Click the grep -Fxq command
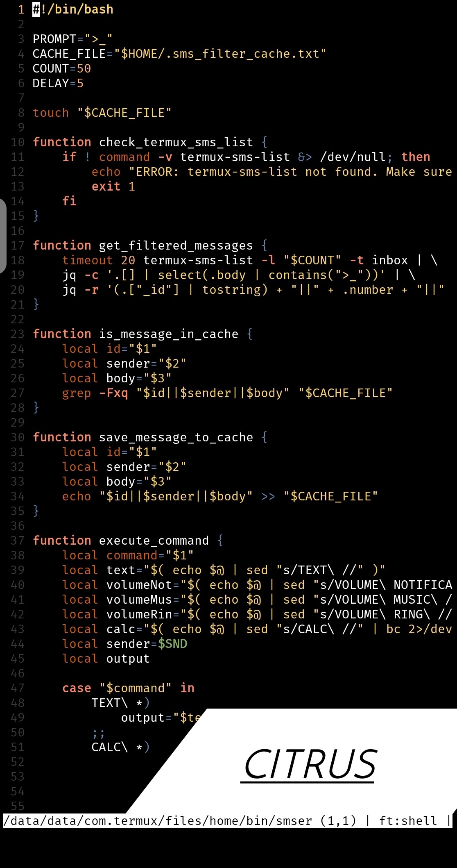Screen dimensions: 457x868 (x=95, y=393)
